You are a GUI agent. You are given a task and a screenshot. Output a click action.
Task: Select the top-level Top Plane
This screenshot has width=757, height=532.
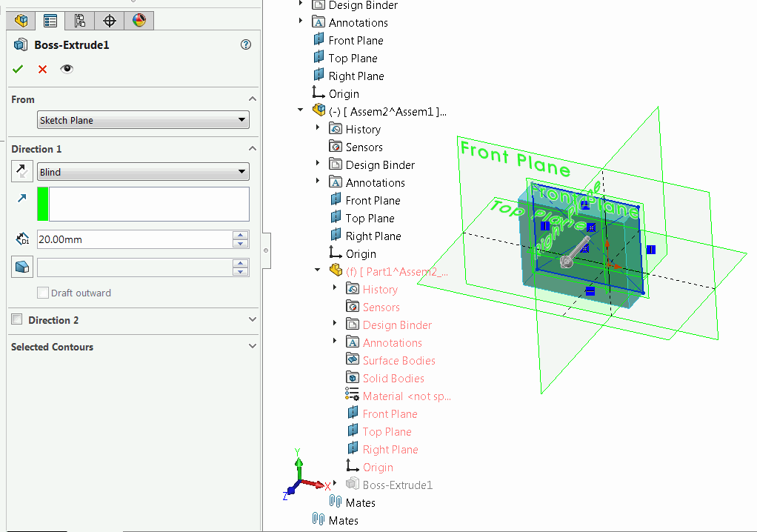coord(353,59)
